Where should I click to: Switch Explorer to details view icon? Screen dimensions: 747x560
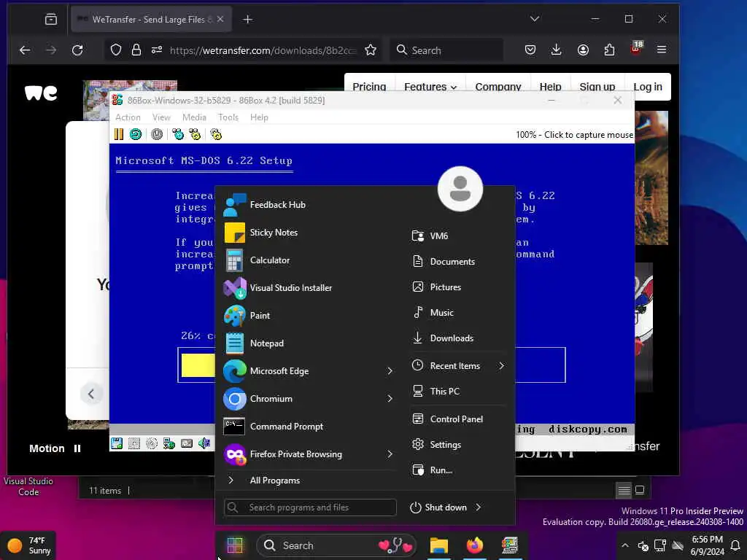[624, 490]
